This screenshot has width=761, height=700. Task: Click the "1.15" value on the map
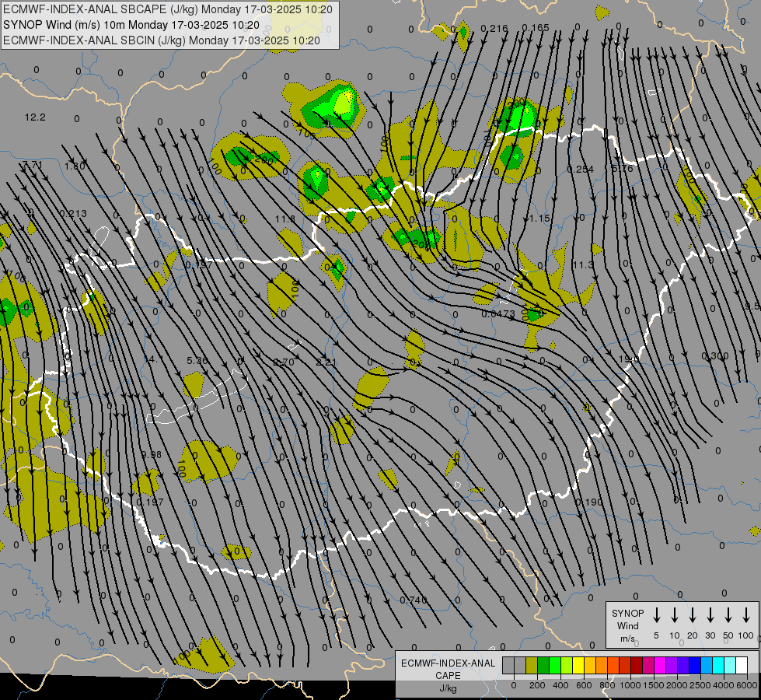click(x=539, y=219)
